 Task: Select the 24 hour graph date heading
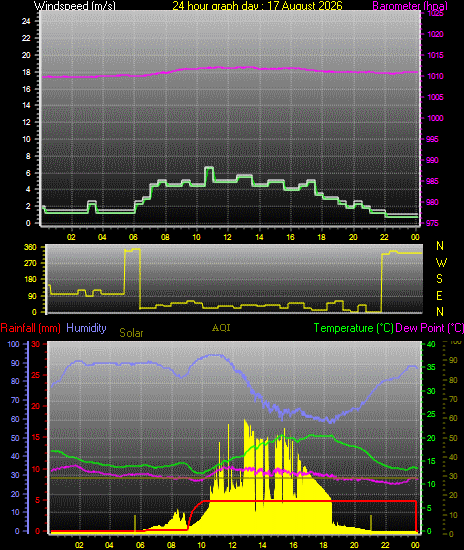tap(257, 6)
